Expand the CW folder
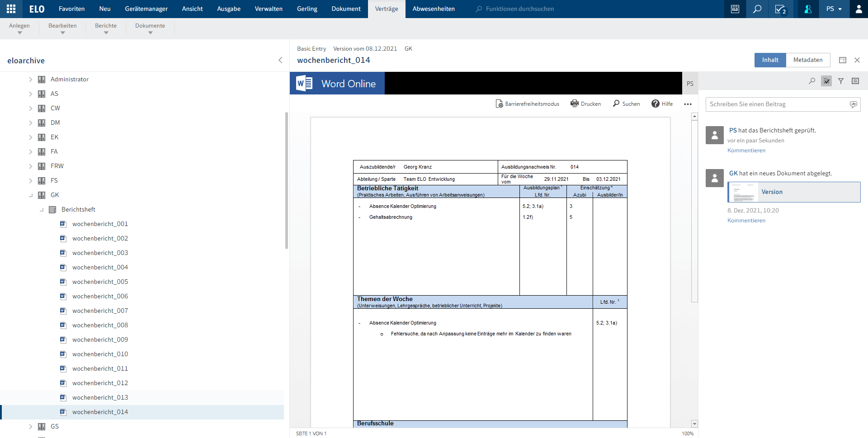868x438 pixels. pos(31,108)
